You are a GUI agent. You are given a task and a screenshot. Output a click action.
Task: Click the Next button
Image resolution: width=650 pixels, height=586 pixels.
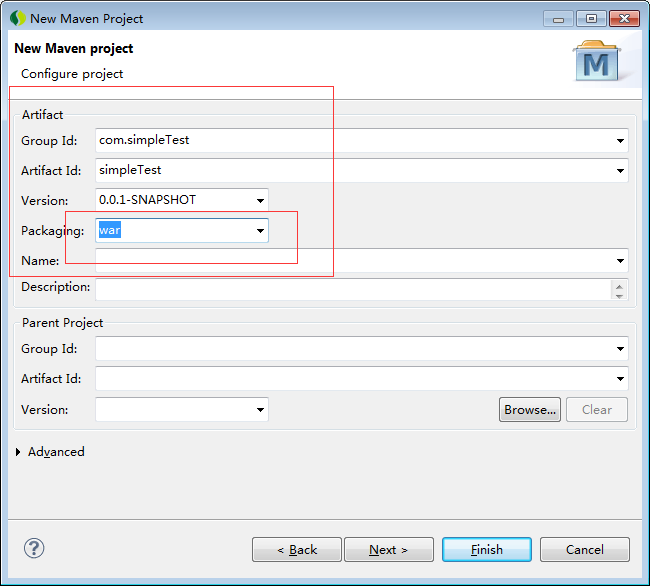point(389,550)
